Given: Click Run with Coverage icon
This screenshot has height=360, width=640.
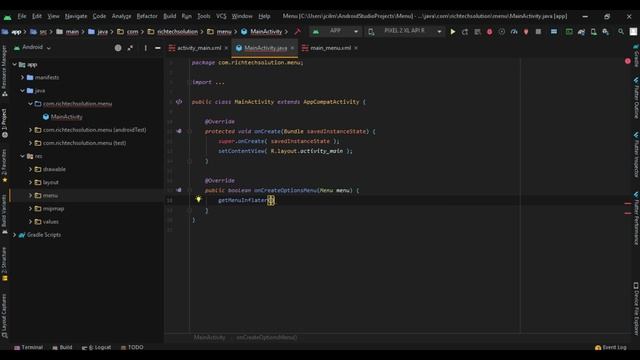Looking at the screenshot, I should pyautogui.click(x=502, y=31).
